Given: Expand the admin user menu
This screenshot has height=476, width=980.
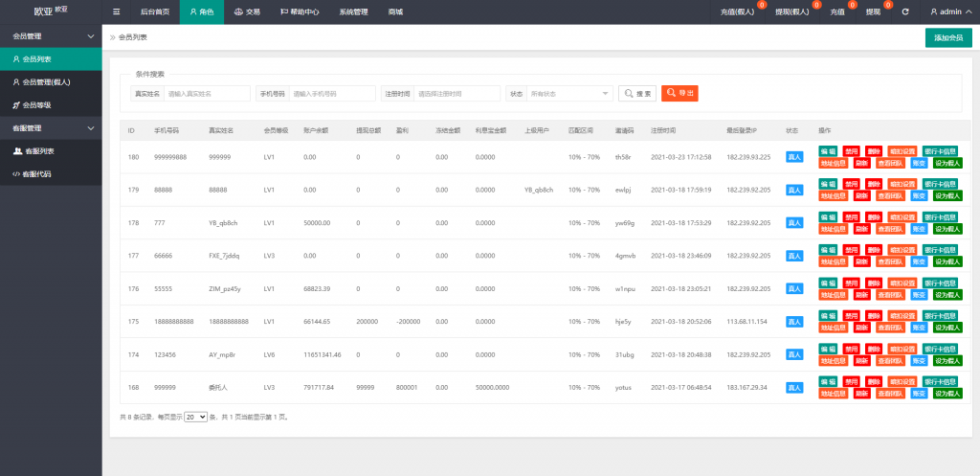Looking at the screenshot, I should [x=951, y=12].
